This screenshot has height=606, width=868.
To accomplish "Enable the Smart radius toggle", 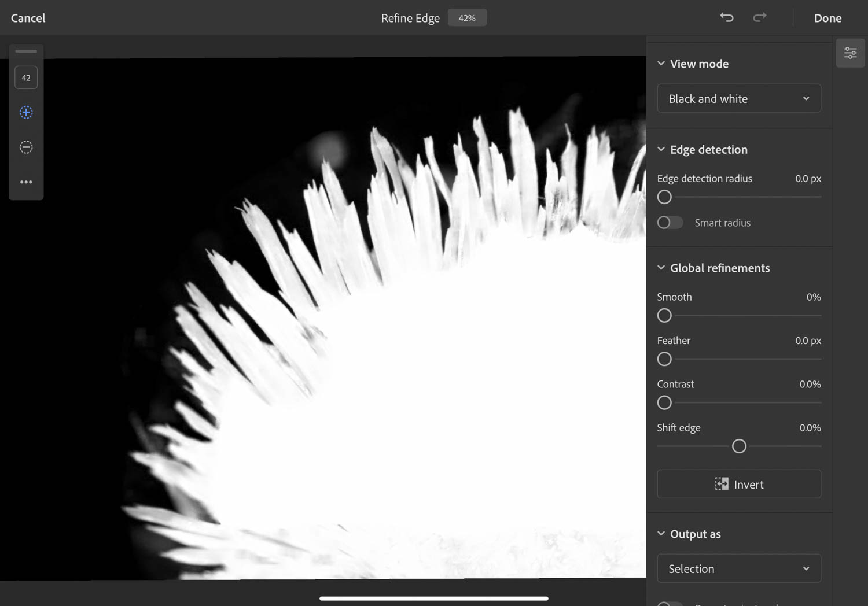I will click(x=670, y=222).
